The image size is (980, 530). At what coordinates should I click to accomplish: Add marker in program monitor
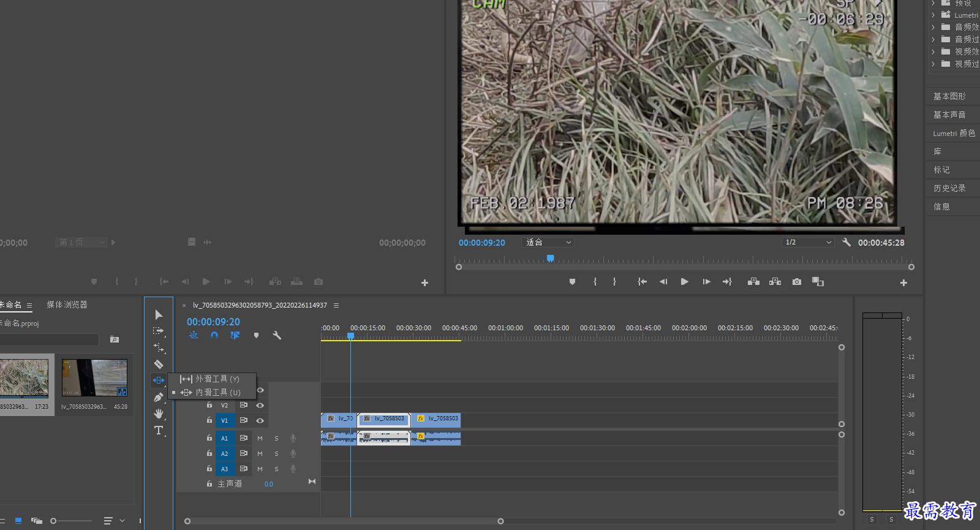[x=572, y=282]
